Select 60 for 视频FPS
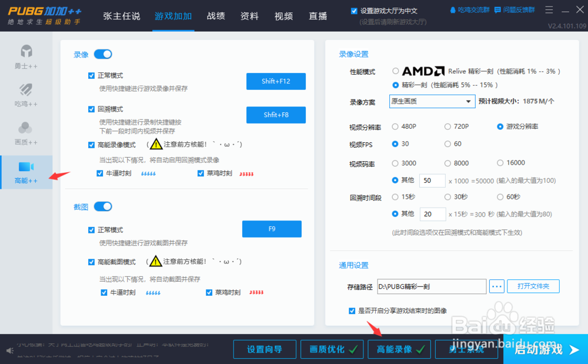Viewport: 588px width, 364px height. pos(447,144)
